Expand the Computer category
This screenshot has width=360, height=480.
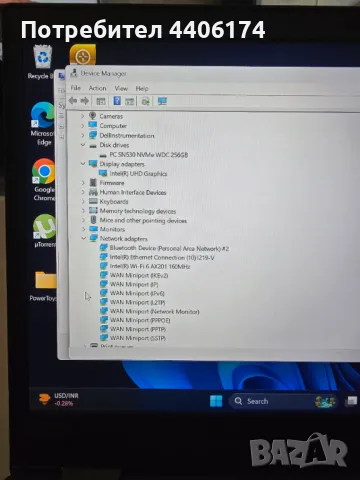83,126
